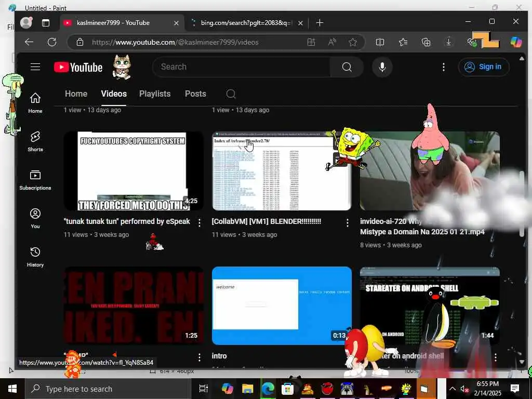Open Shorts in the sidebar
Image resolution: width=532 pixels, height=399 pixels.
coord(35,141)
